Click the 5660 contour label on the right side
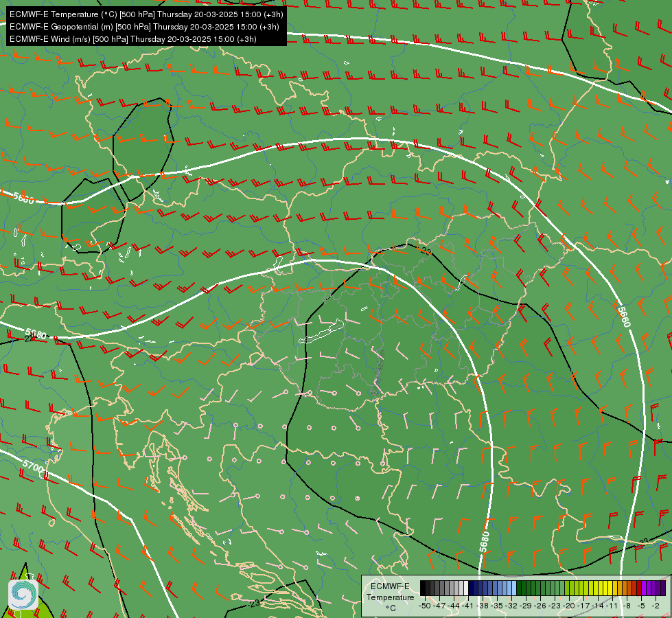Image resolution: width=672 pixels, height=618 pixels. (624, 317)
